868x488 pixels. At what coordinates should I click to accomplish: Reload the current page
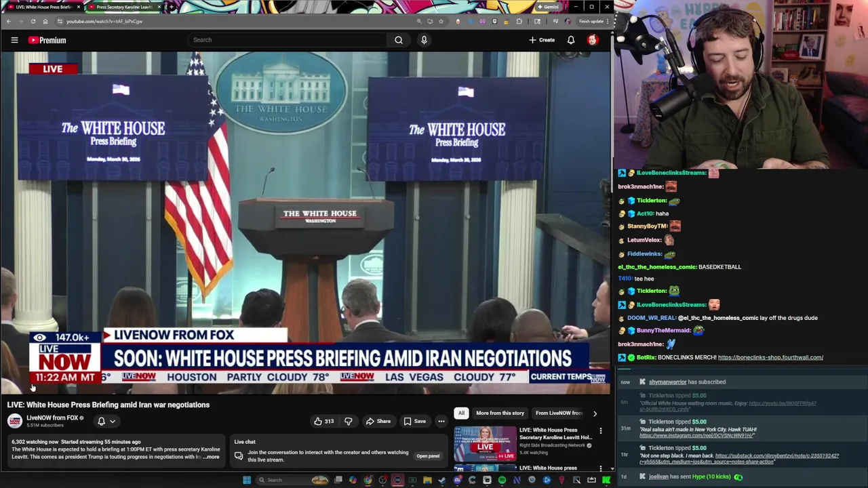point(33,21)
